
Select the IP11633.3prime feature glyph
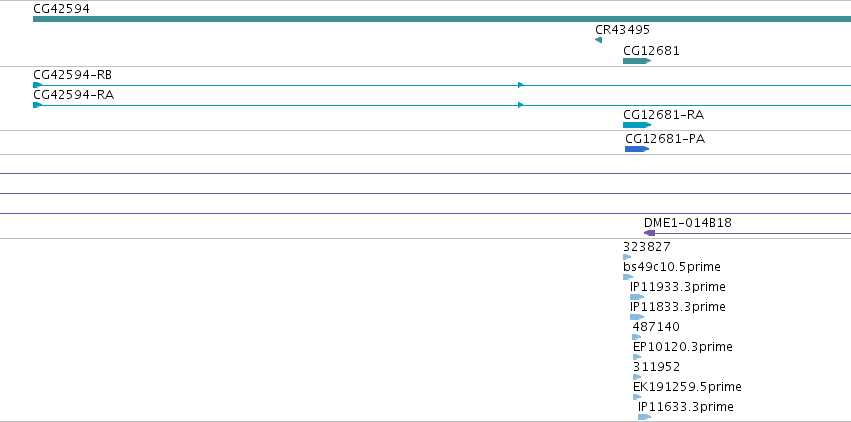644,417
